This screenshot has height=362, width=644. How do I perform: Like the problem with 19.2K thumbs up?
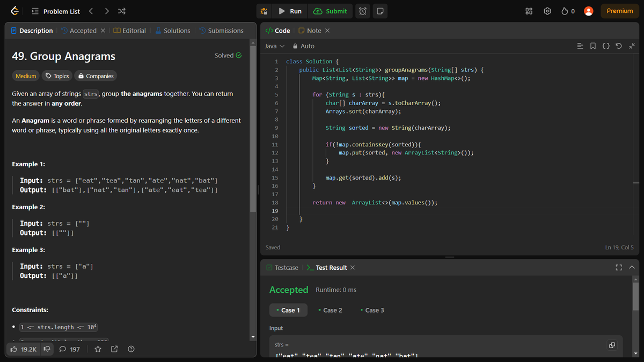24,349
